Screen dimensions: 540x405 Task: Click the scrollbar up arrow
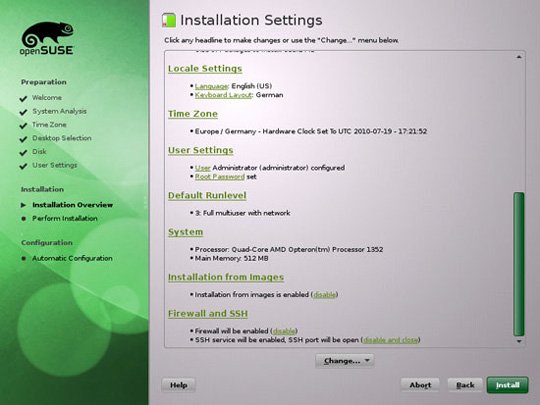click(519, 57)
